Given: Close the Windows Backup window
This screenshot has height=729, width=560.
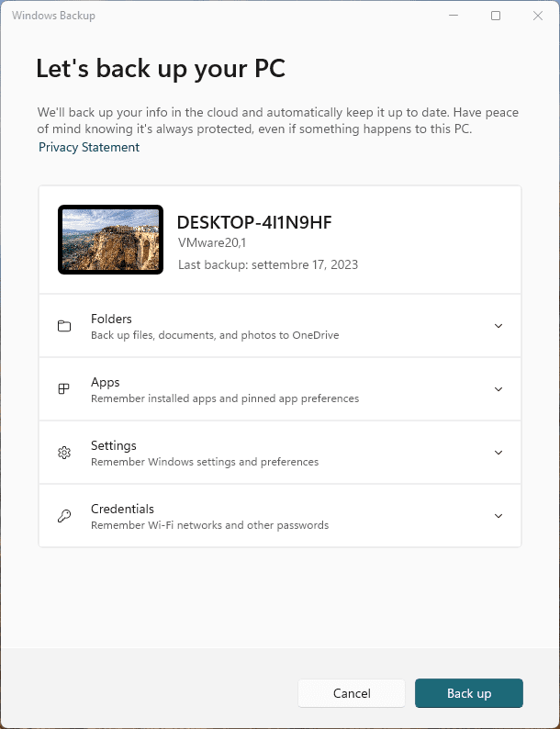Looking at the screenshot, I should (538, 16).
